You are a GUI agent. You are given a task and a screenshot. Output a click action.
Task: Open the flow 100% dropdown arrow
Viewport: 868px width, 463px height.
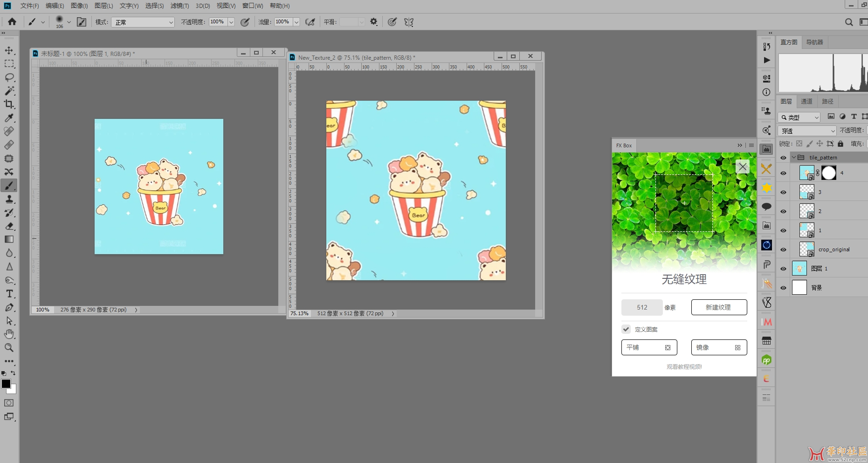coord(296,22)
